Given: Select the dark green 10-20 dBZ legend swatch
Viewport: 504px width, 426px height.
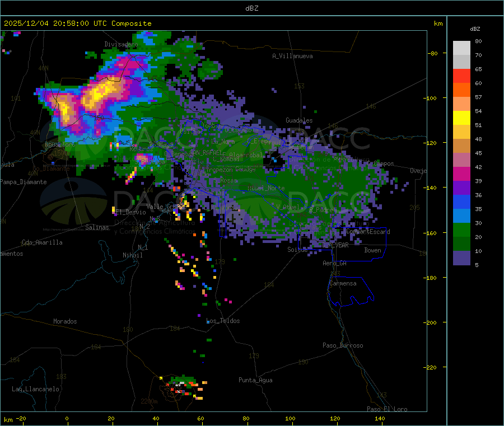Looking at the screenshot, I should (x=461, y=244).
